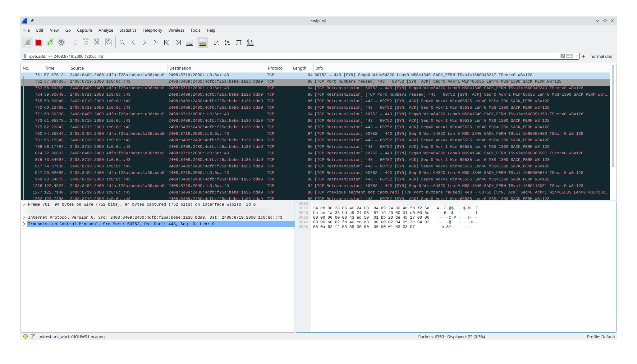
Task: Expand the Transmission Control Protocol details row
Action: (24, 224)
